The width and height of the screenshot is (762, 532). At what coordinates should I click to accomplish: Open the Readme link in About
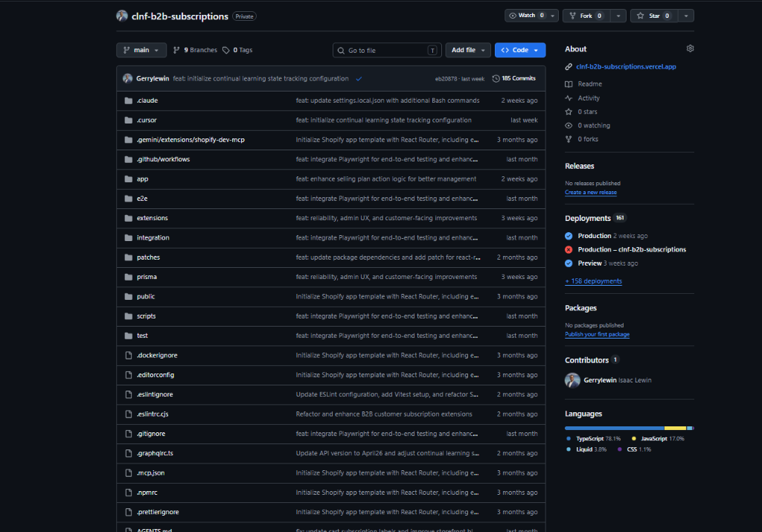tap(589, 84)
